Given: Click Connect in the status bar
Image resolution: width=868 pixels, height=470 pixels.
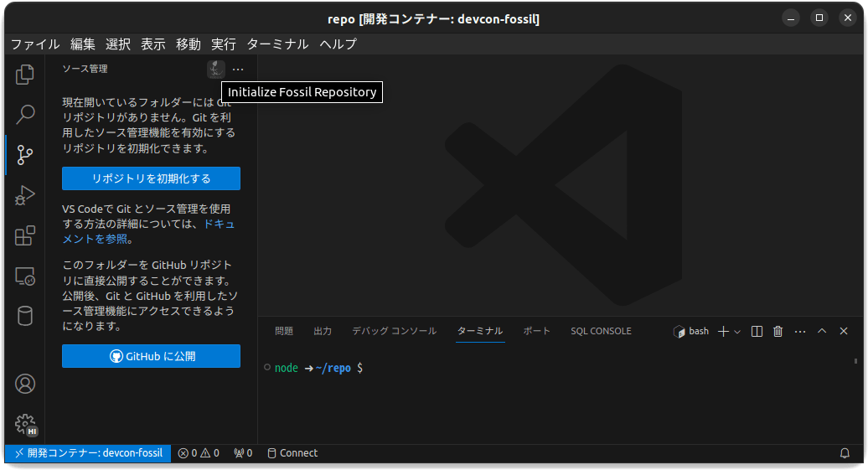Looking at the screenshot, I should 292,453.
